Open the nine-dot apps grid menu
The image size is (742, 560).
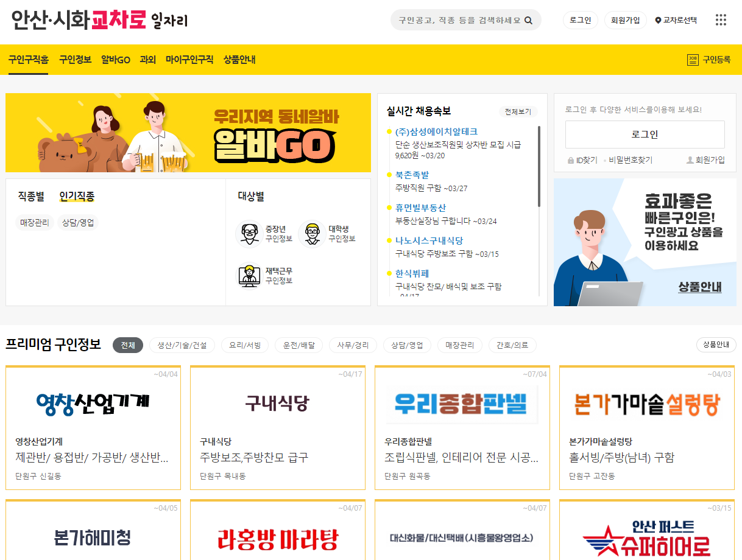(721, 20)
